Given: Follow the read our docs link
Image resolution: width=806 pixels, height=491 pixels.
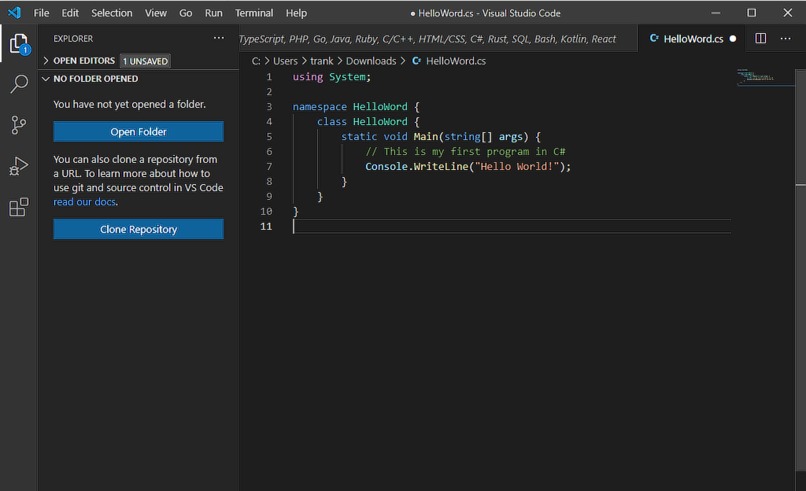Looking at the screenshot, I should (84, 202).
